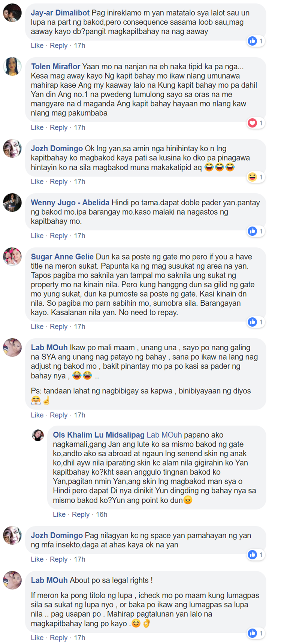Open Tolen Miraflor's profile picture
Image resolution: width=281 pixels, height=644 pixels.
[12, 67]
